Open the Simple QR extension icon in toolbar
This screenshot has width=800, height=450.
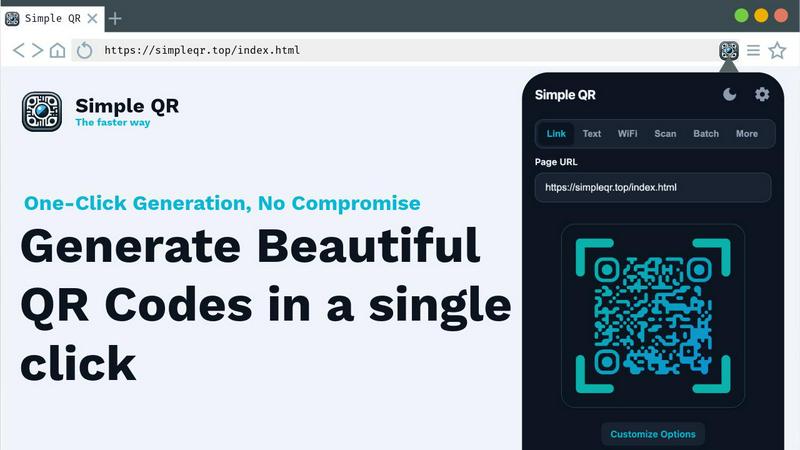(x=729, y=50)
